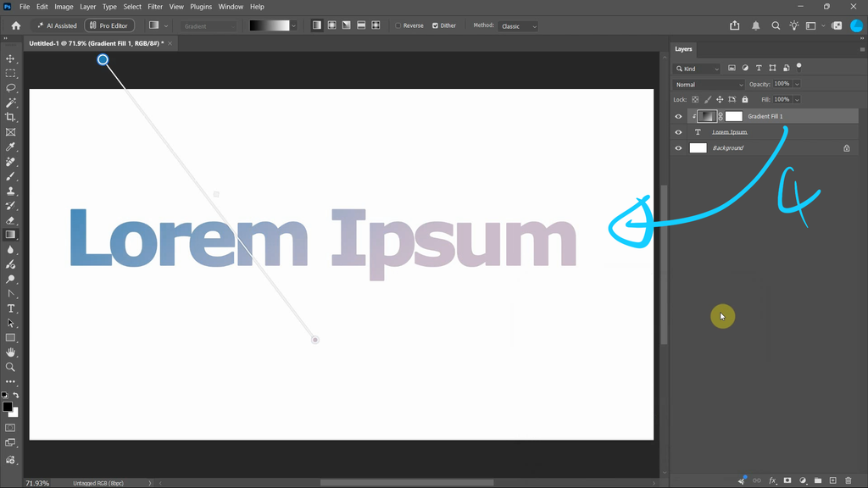The width and height of the screenshot is (868, 488).
Task: Select the Gradient tool in toolbar
Action: click(10, 235)
